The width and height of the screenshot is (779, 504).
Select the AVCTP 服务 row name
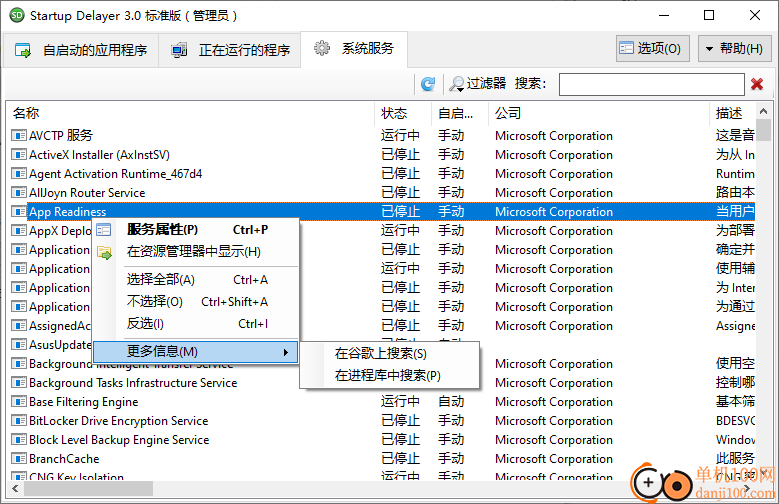coord(61,135)
